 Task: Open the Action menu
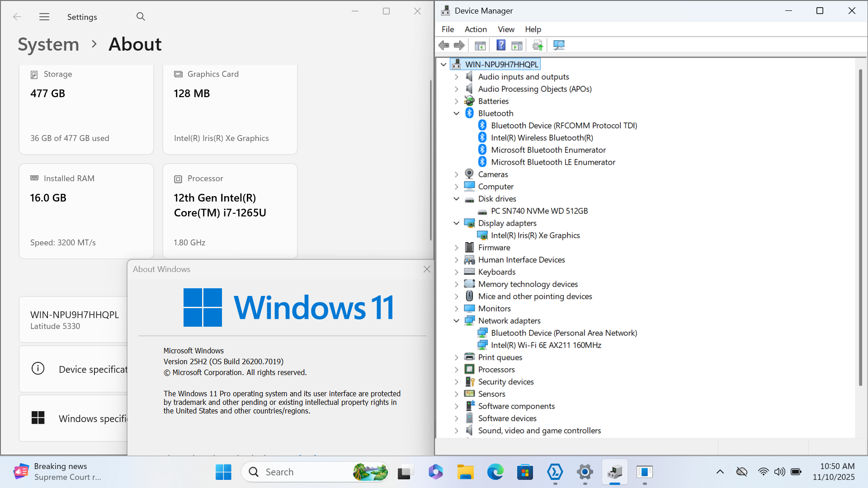476,29
